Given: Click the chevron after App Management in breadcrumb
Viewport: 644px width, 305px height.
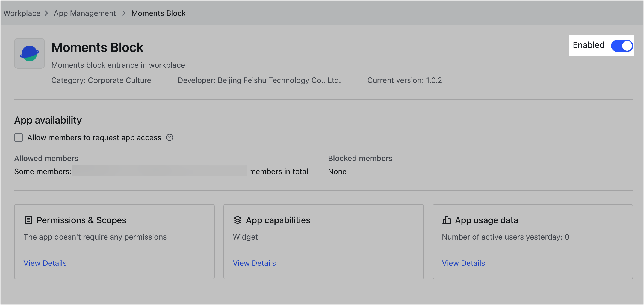Looking at the screenshot, I should (124, 13).
